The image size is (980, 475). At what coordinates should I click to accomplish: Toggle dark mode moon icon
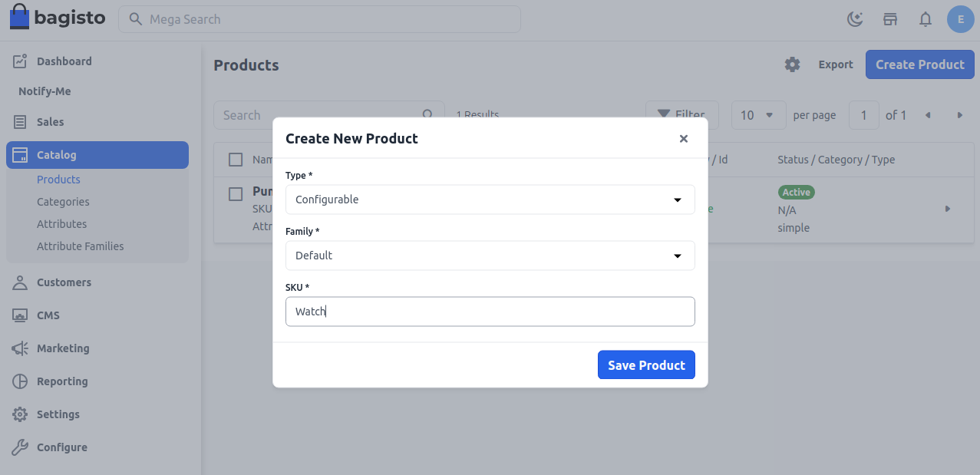855,19
